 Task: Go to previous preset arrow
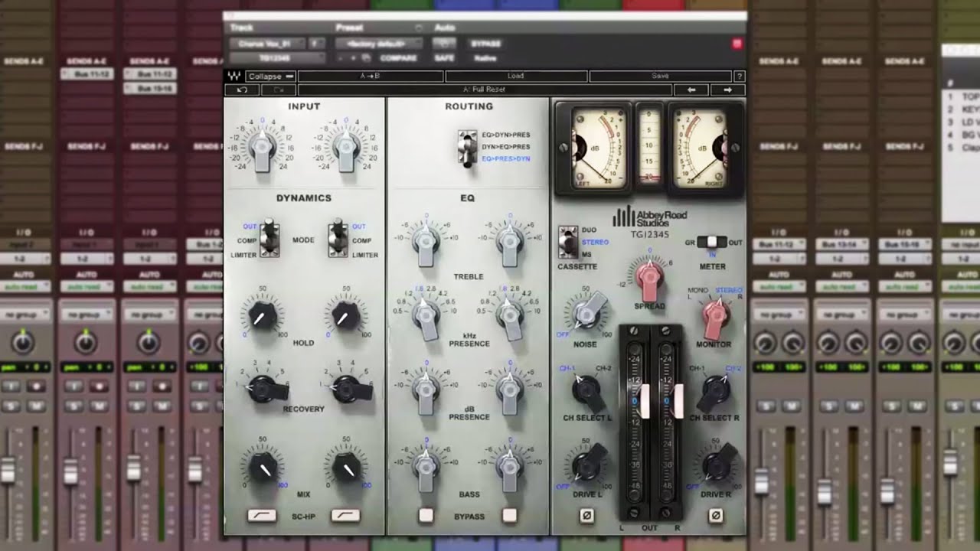[691, 90]
